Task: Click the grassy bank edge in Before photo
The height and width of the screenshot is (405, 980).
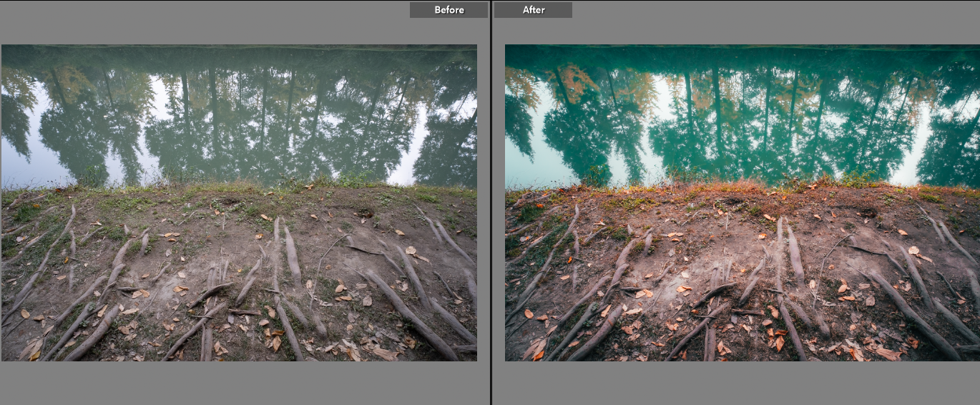Action: [x=215, y=190]
